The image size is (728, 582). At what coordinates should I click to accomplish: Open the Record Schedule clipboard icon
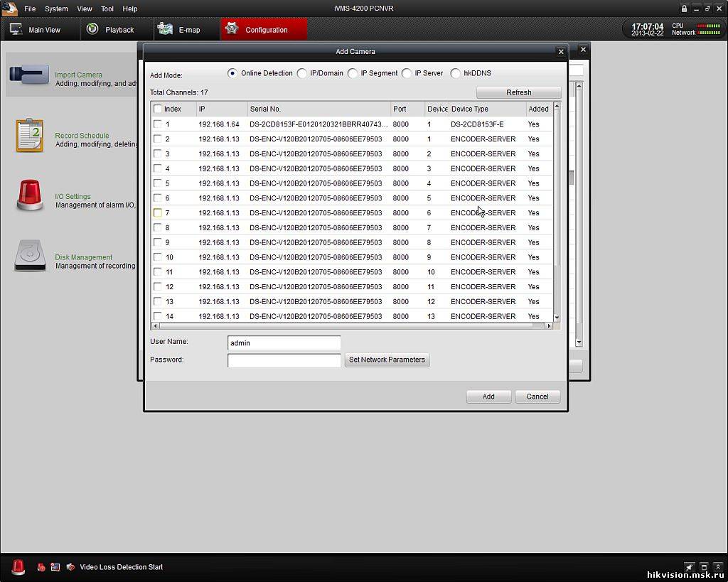tap(29, 135)
